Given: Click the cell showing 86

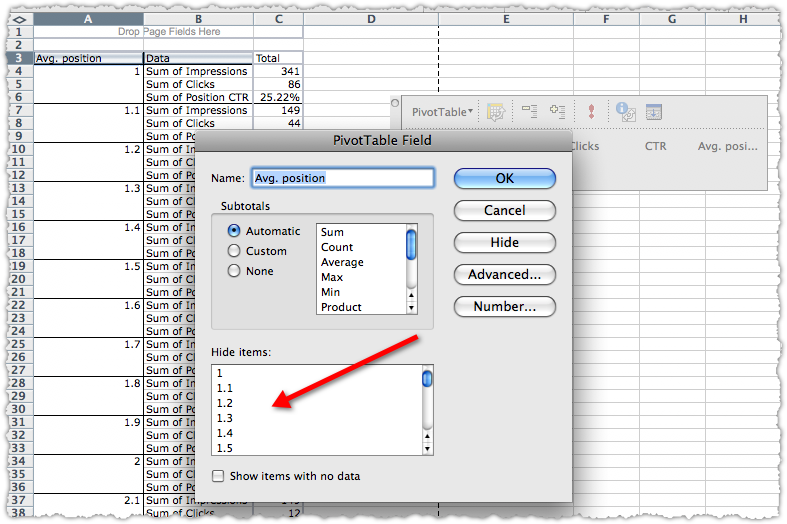Looking at the screenshot, I should [279, 84].
